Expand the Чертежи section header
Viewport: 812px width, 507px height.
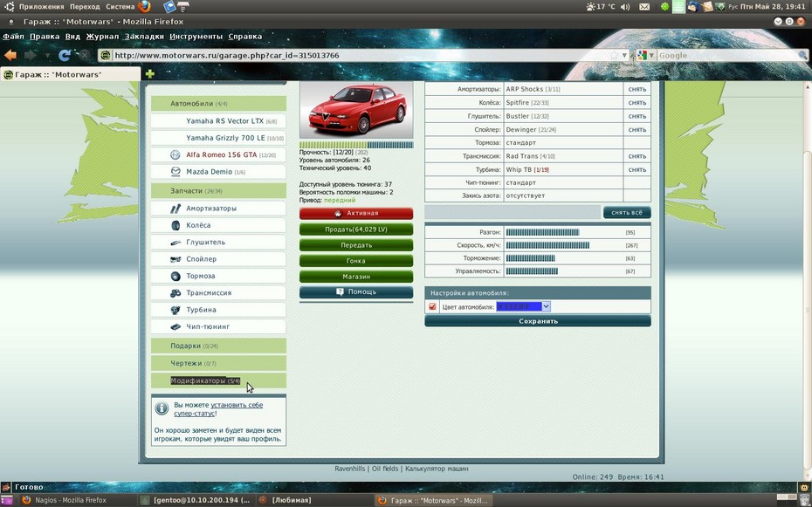(218, 363)
